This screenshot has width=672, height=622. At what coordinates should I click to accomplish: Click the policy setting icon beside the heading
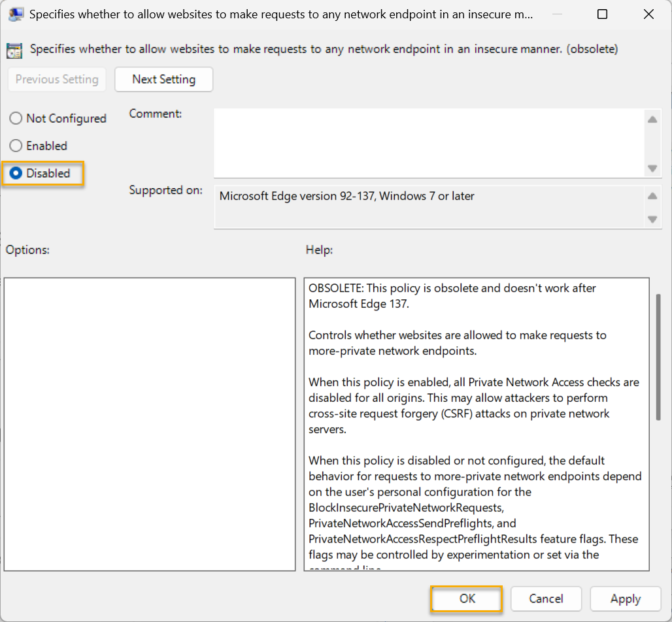tap(14, 50)
